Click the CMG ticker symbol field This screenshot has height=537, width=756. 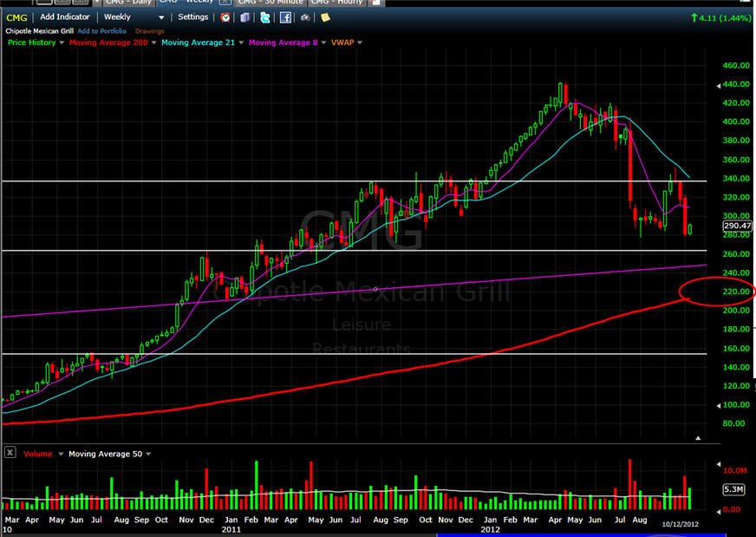(16, 17)
